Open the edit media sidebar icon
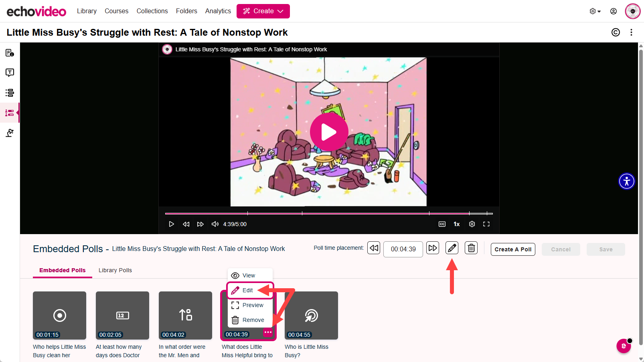 (x=10, y=133)
